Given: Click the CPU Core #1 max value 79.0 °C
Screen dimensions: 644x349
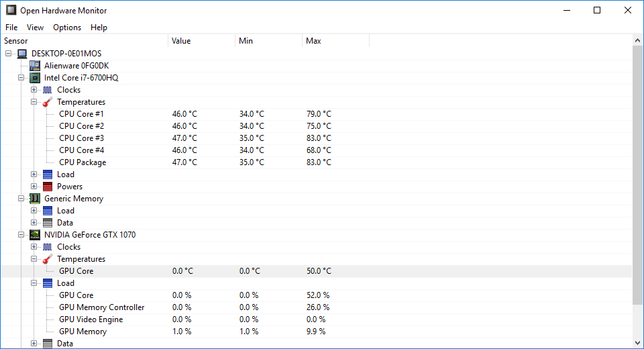Looking at the screenshot, I should pos(319,114).
